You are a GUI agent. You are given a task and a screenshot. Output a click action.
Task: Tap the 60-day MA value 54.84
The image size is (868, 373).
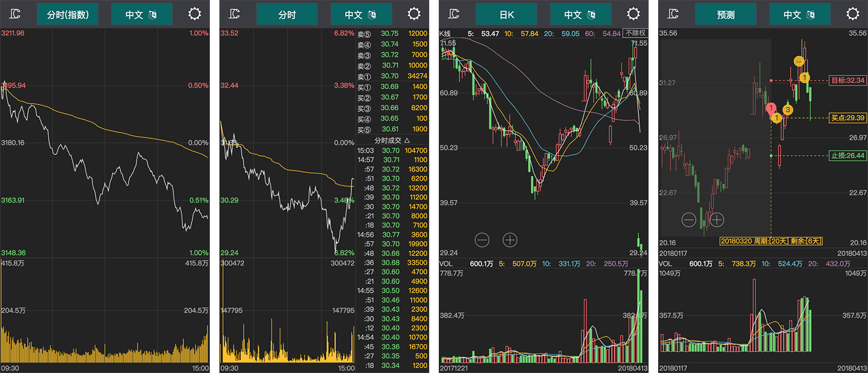tap(613, 34)
